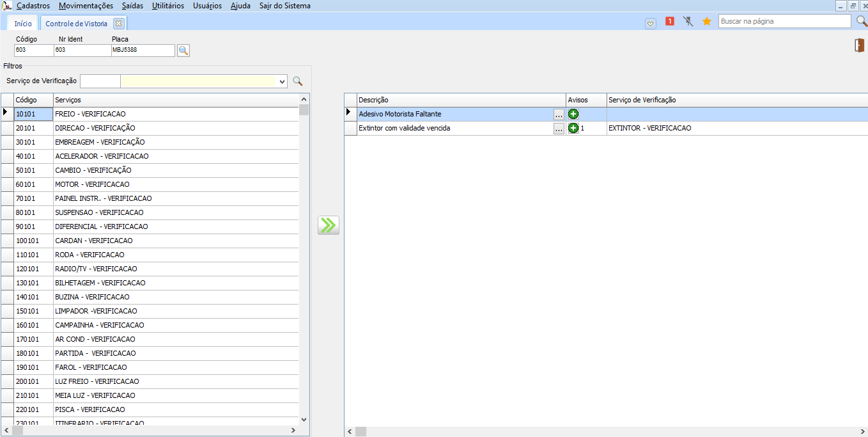Click the Descrição column header

pos(461,100)
